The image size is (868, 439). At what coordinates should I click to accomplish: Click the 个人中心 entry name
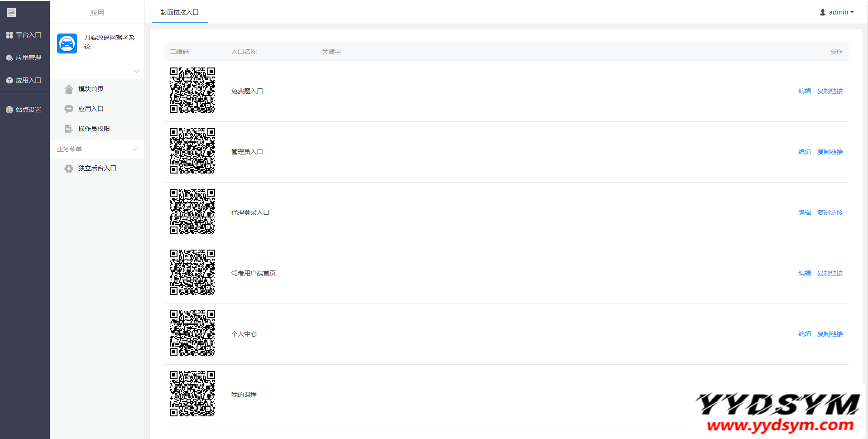(x=244, y=334)
